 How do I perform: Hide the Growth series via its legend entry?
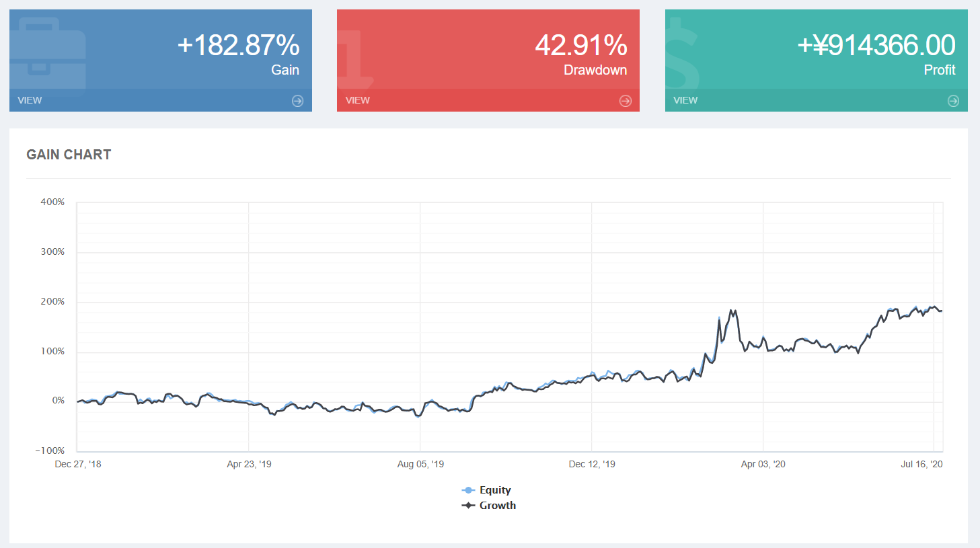point(498,505)
